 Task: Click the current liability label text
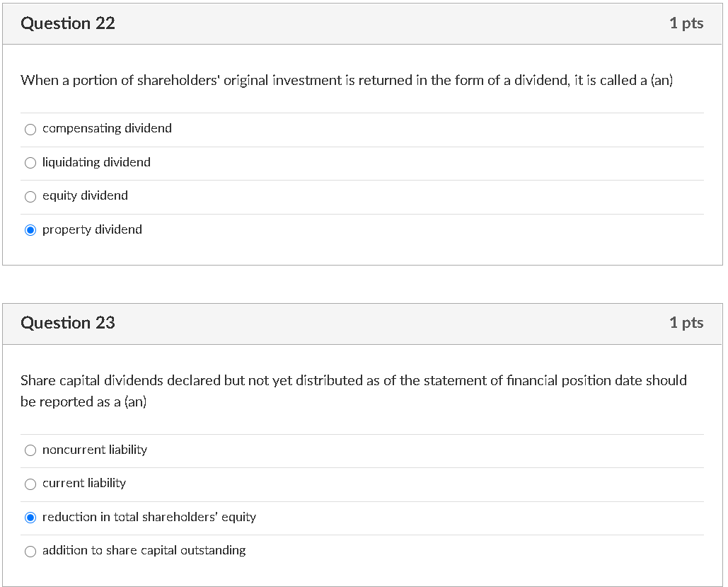pos(83,484)
